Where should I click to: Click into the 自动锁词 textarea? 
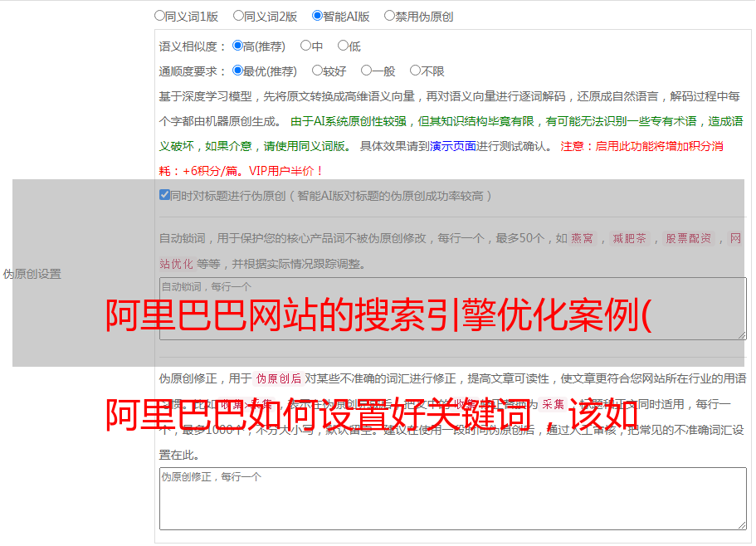[x=453, y=309]
